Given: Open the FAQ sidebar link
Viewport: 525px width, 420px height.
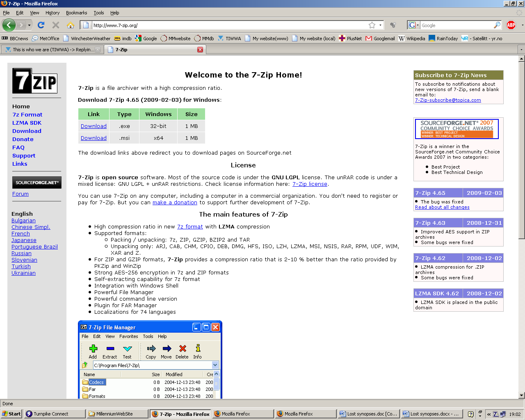Looking at the screenshot, I should pos(18,148).
